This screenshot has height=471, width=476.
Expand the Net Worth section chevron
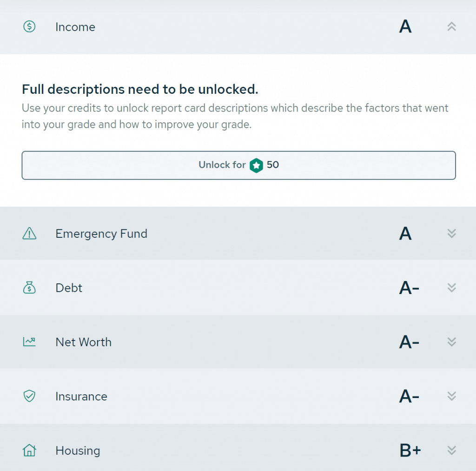pyautogui.click(x=451, y=342)
